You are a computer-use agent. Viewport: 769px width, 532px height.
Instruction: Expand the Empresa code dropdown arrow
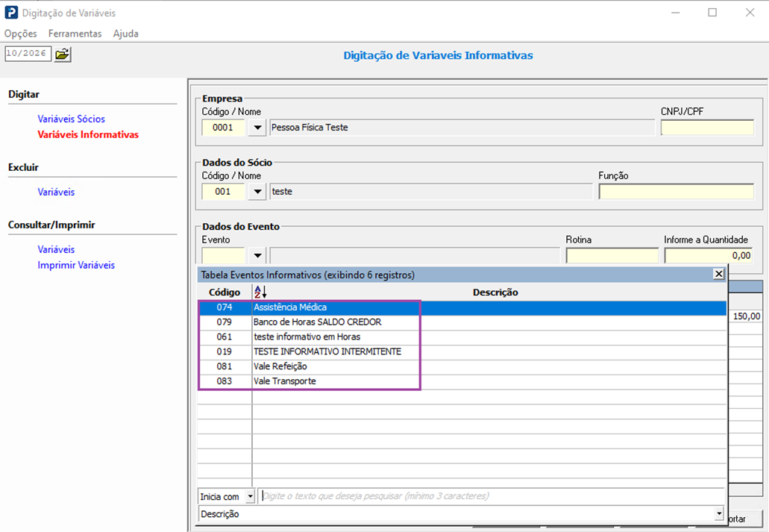click(x=257, y=128)
